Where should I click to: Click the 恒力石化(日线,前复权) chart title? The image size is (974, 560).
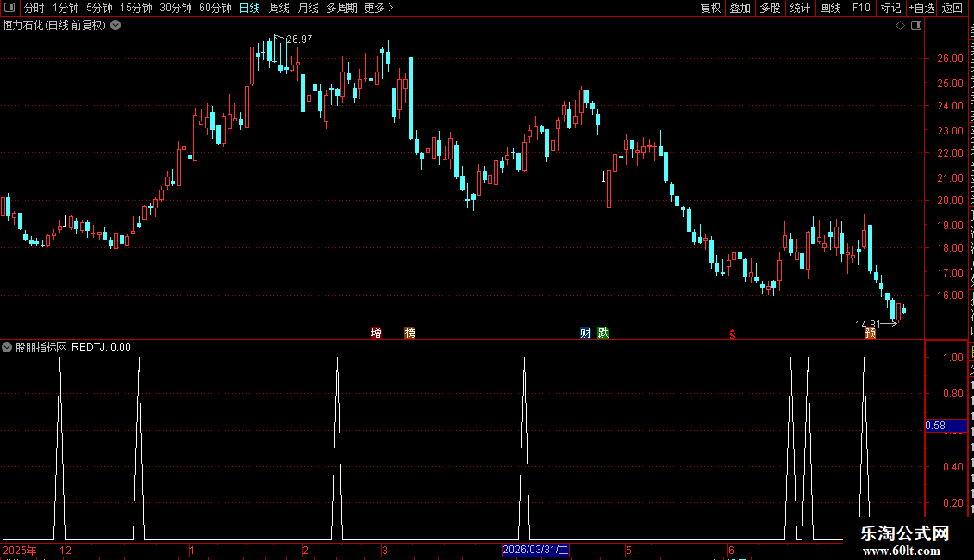click(x=54, y=26)
